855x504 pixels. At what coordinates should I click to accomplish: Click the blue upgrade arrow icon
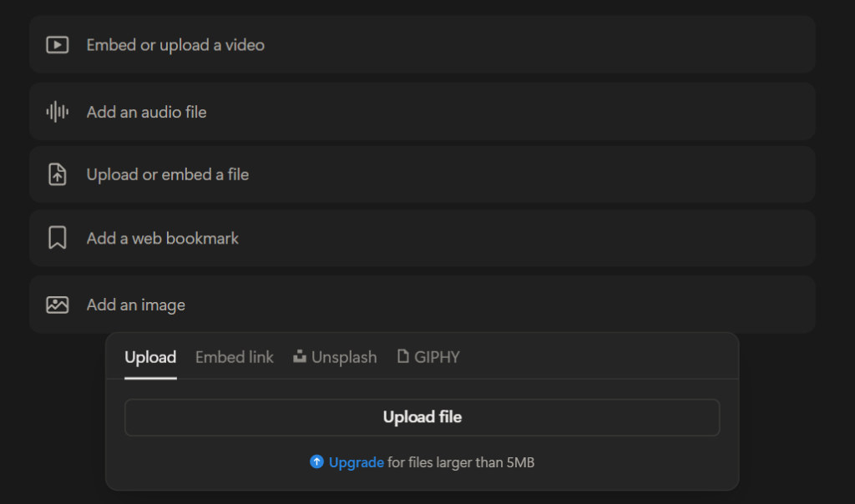click(317, 461)
